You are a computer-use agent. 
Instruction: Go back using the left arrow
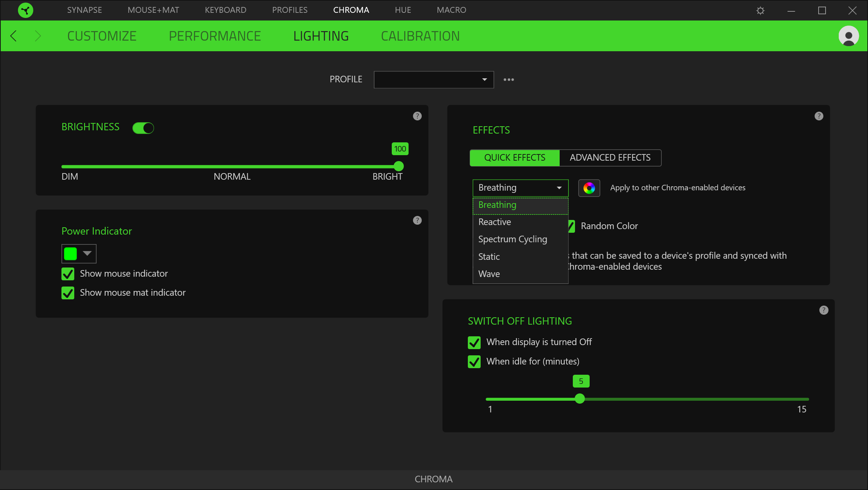tap(14, 36)
